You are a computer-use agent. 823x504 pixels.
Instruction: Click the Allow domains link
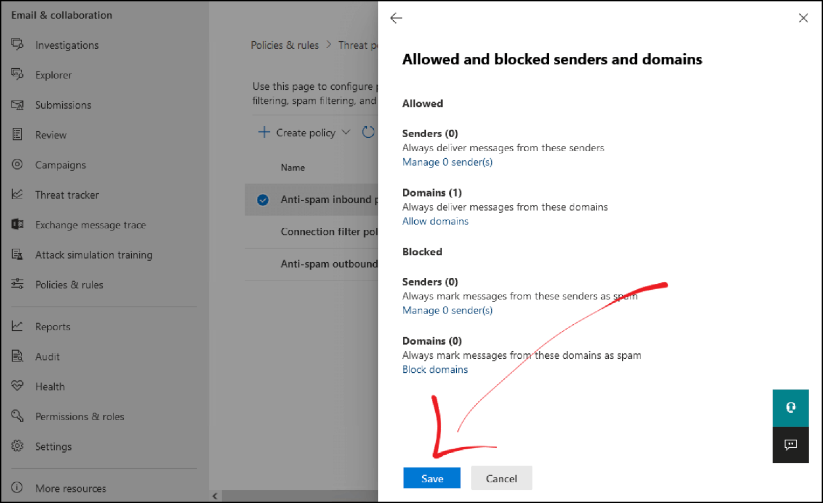(435, 221)
